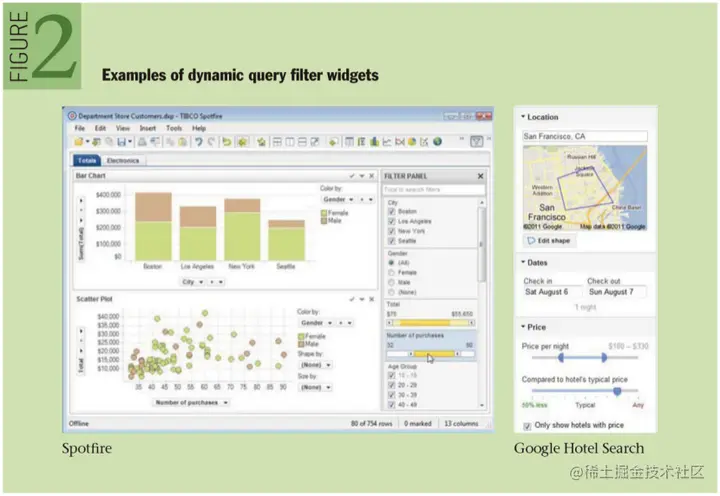The width and height of the screenshot is (720, 496).
Task: Click the 'Sun August 7' check-out date
Action: (x=616, y=292)
